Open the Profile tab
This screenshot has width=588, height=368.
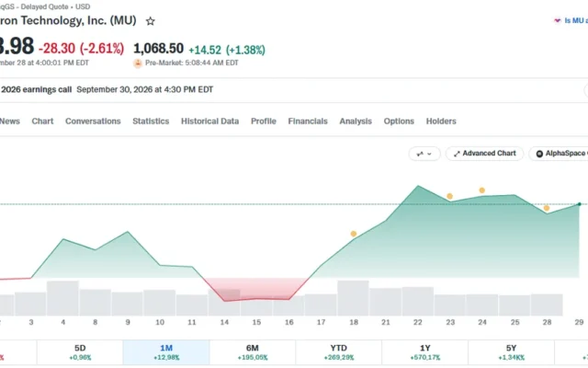coord(264,121)
